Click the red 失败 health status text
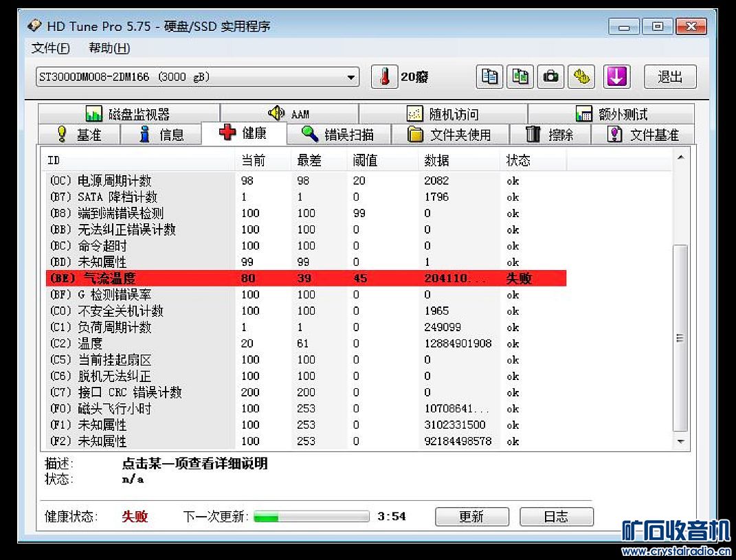736x560 pixels. 135,516
